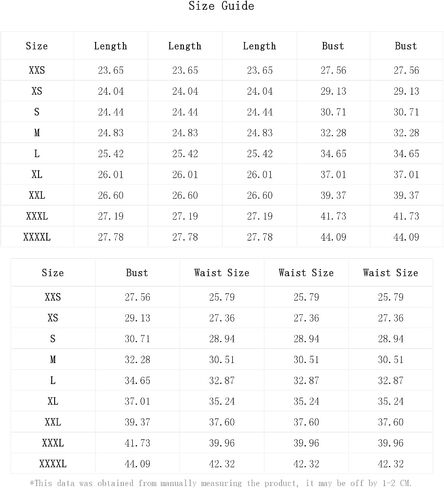Click 32.87 in the middle Waist Size column
The width and height of the screenshot is (444, 488).
[306, 381]
